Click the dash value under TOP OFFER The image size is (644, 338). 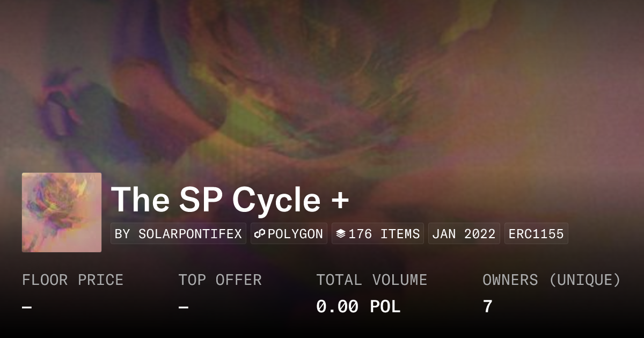pyautogui.click(x=184, y=307)
